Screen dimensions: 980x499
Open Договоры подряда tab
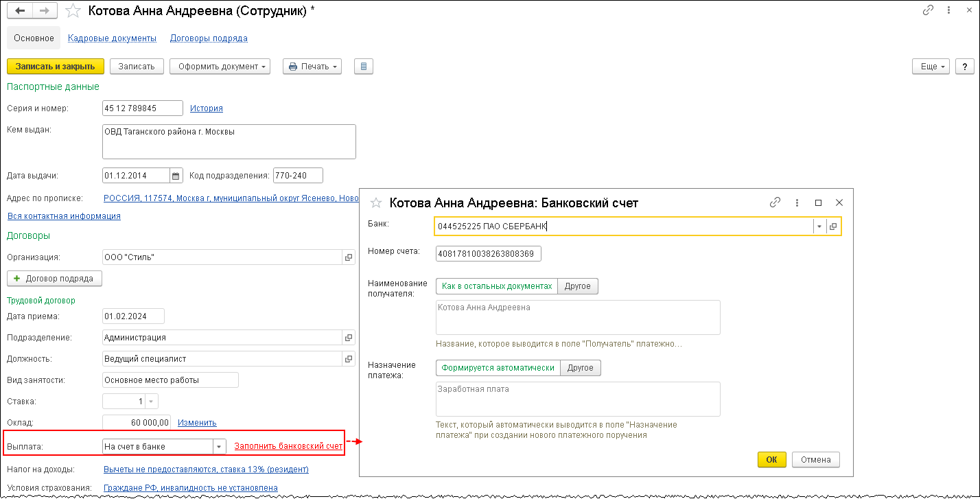click(x=209, y=38)
